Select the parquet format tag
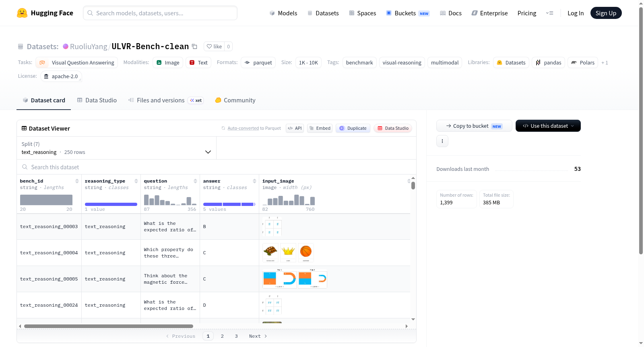The image size is (644, 347). pyautogui.click(x=258, y=62)
